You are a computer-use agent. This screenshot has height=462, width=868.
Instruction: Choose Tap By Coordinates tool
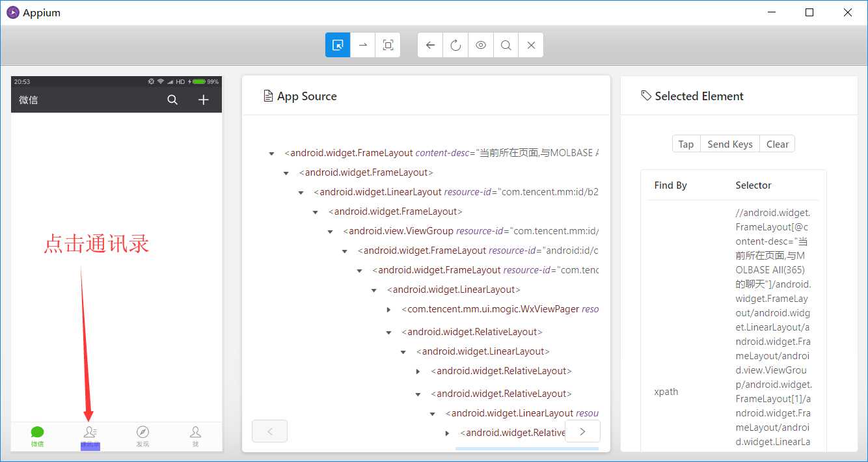click(x=388, y=45)
